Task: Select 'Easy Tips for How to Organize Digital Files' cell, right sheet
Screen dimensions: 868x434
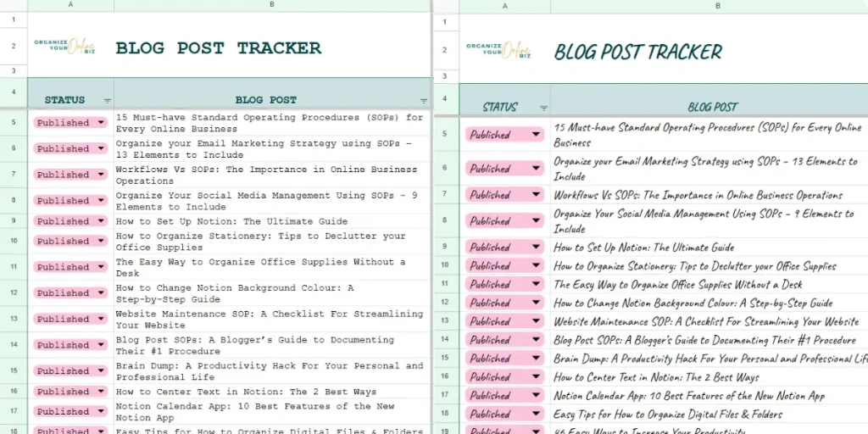Action: point(709,414)
